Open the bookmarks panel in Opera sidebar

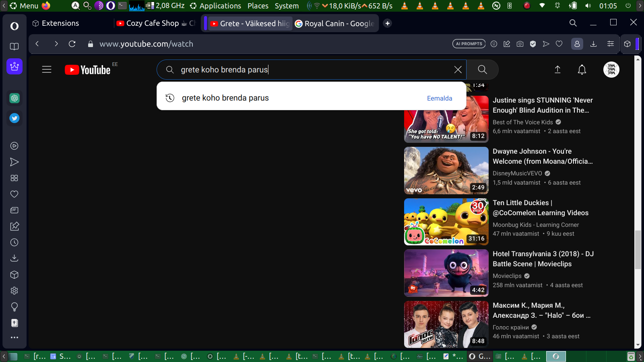pyautogui.click(x=14, y=47)
